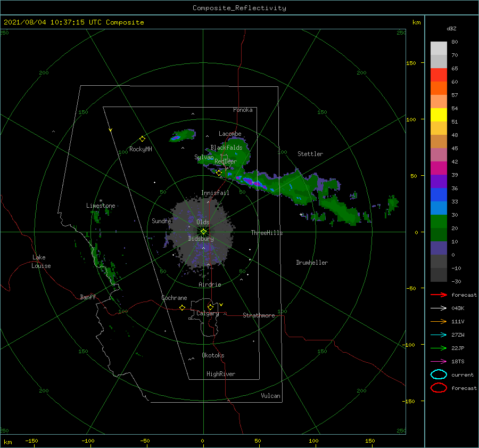The width and height of the screenshot is (479, 448).
Task: Click the yellow diamond marker above Calgary label
Action: tap(210, 307)
